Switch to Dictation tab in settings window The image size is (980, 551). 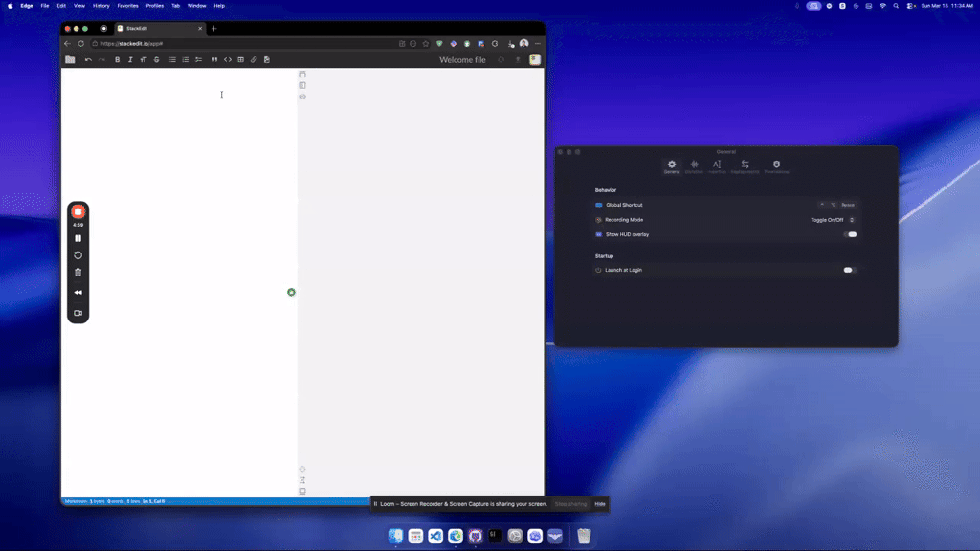tap(695, 166)
